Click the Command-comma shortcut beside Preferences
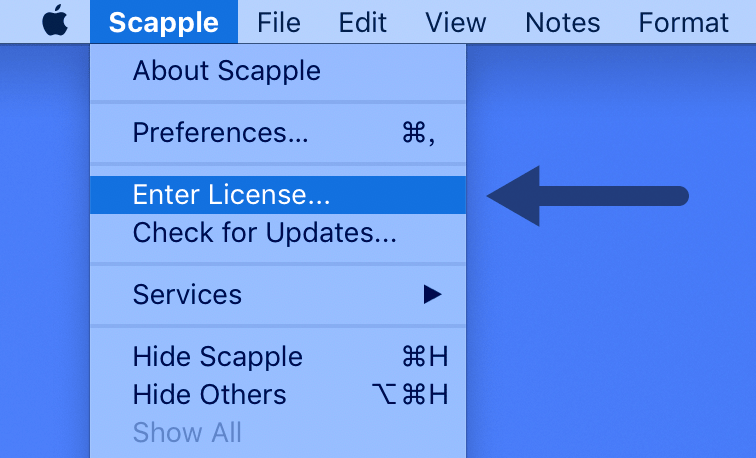Viewport: 756px width, 458px height. (x=418, y=133)
